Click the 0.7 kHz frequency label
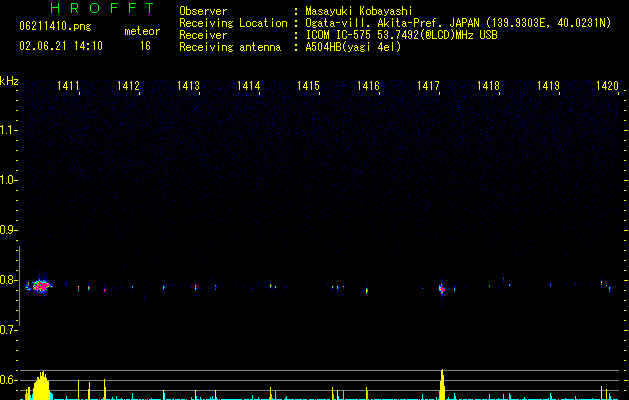The height and width of the screenshot is (400, 629). coord(8,330)
